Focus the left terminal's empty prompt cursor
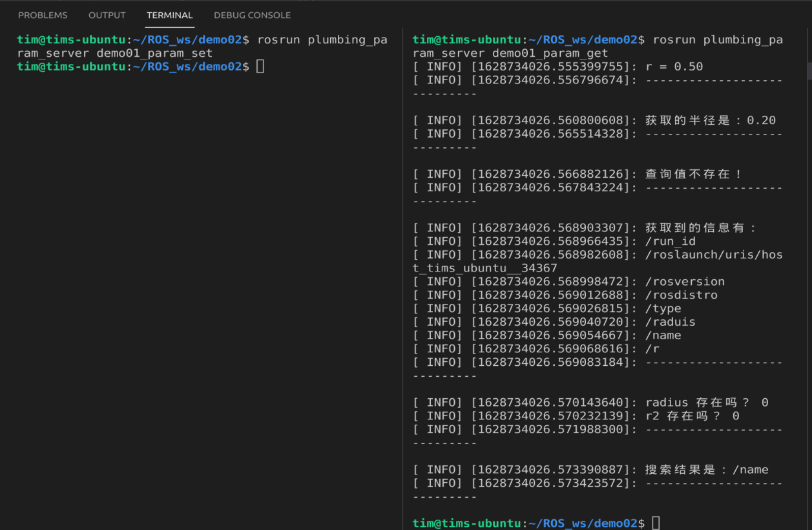Image resolution: width=812 pixels, height=530 pixels. [x=260, y=67]
